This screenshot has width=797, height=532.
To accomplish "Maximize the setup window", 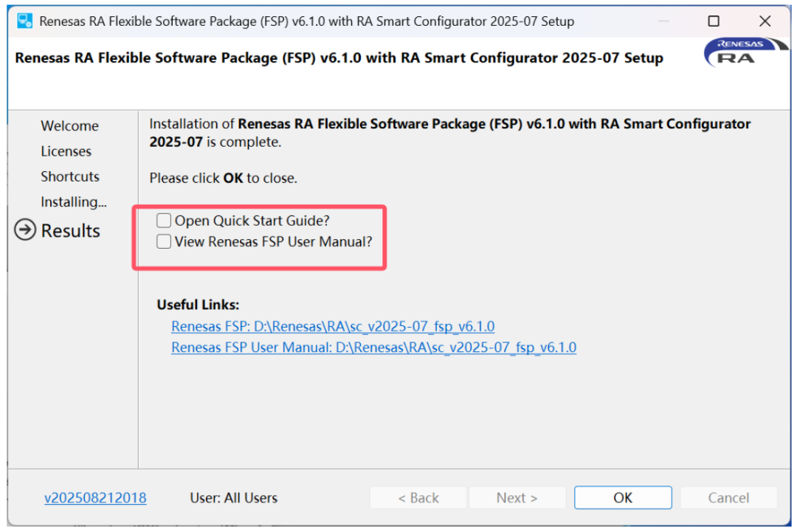I will point(714,21).
